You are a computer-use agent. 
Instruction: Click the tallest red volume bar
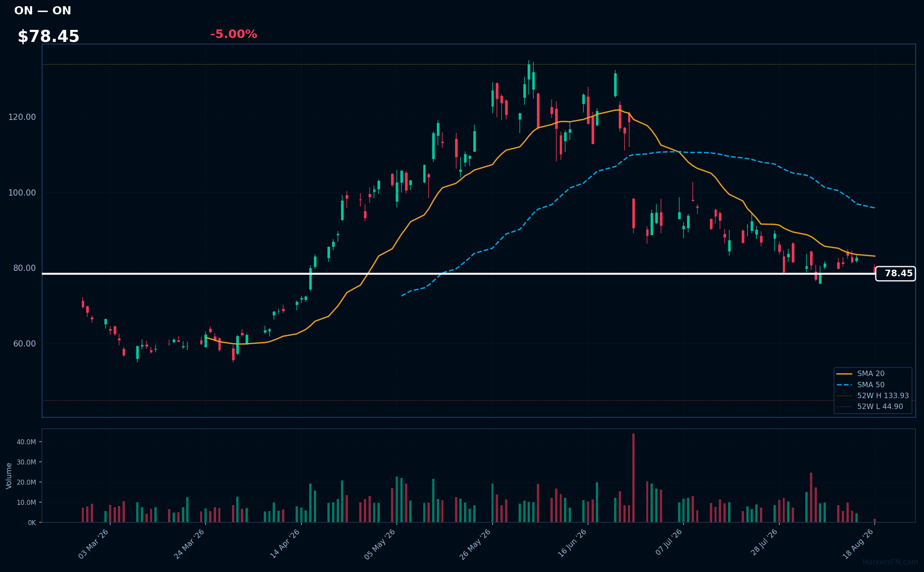point(633,478)
